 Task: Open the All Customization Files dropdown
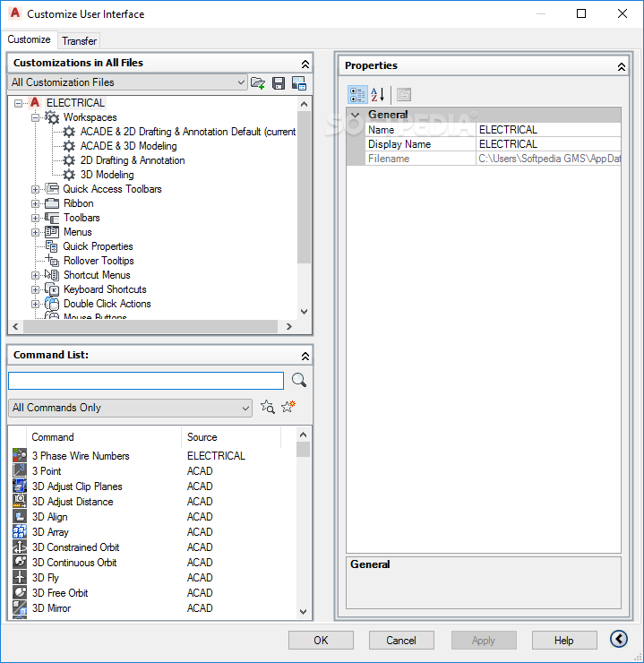pyautogui.click(x=127, y=82)
